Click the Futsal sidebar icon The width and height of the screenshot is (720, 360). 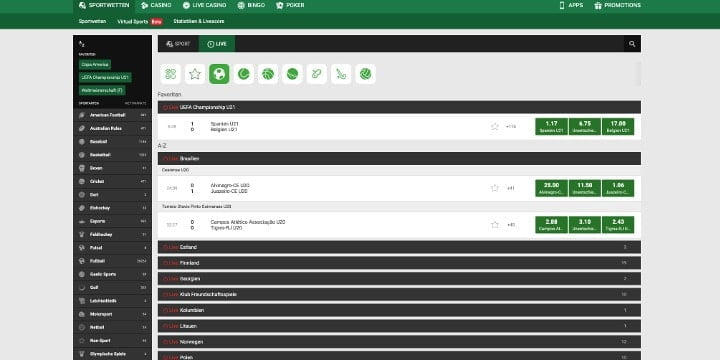tap(82, 248)
